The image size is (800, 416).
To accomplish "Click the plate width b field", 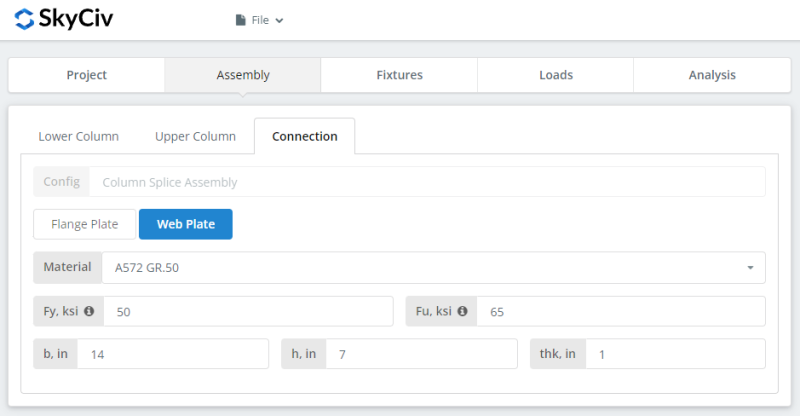I will pos(172,354).
